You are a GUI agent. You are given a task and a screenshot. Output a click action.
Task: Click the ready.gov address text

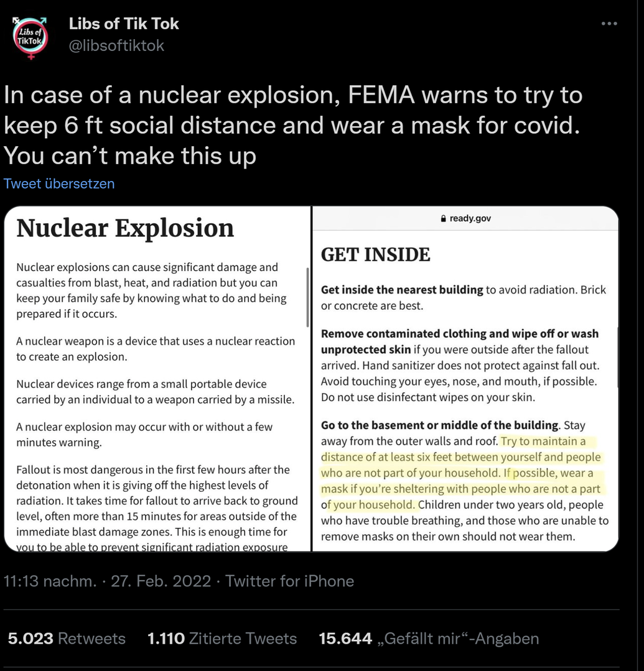point(470,219)
